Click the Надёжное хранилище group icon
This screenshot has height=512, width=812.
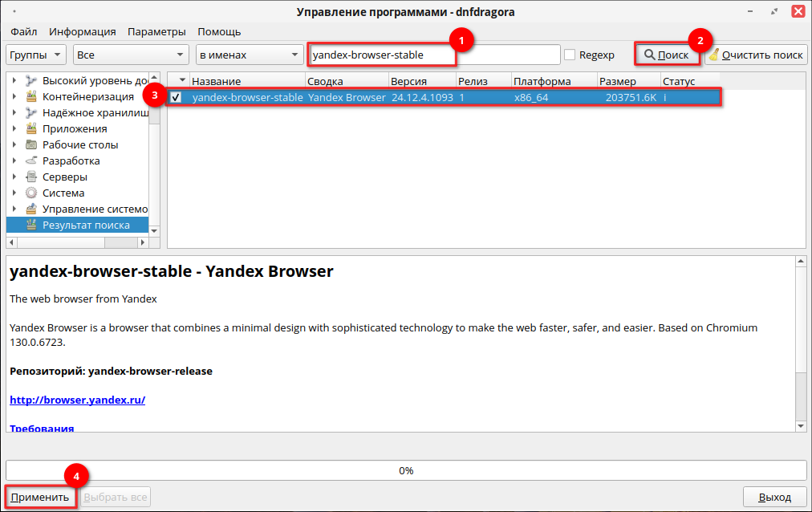point(31,113)
